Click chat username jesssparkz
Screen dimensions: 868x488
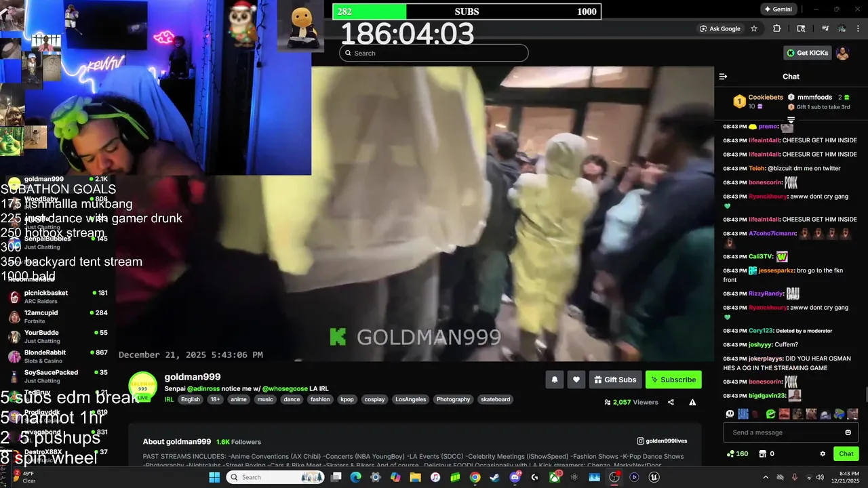(775, 270)
